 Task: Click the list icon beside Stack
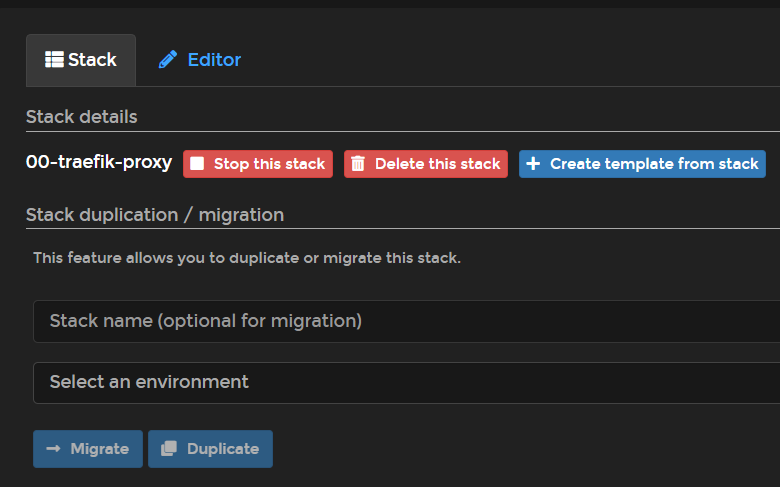54,60
